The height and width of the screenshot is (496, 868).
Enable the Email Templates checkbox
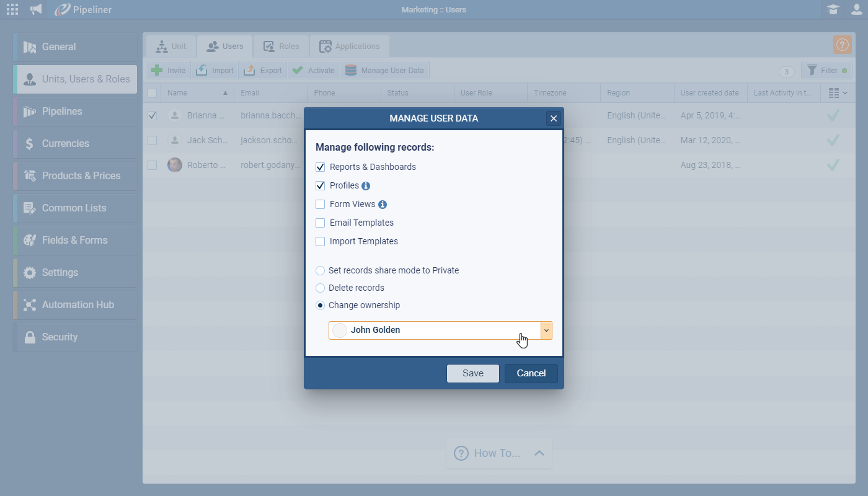click(321, 223)
